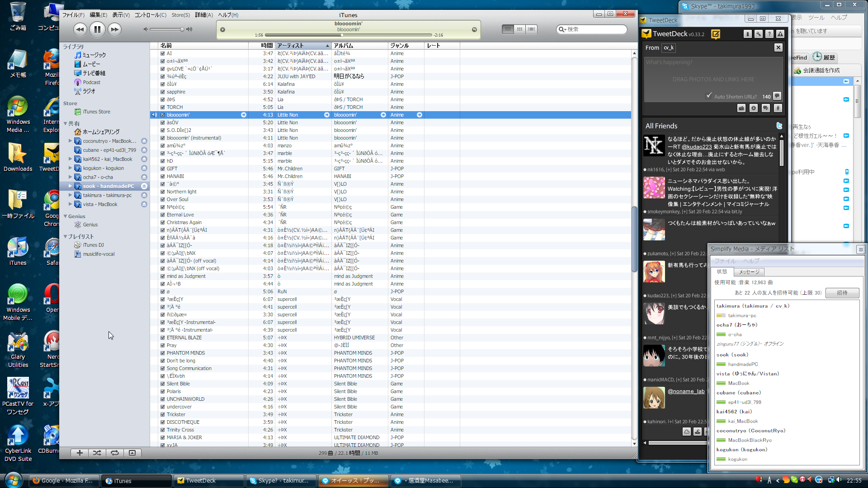Open the nk1616 avatar in TweetDeck
This screenshot has height=488, width=868.
tap(654, 145)
